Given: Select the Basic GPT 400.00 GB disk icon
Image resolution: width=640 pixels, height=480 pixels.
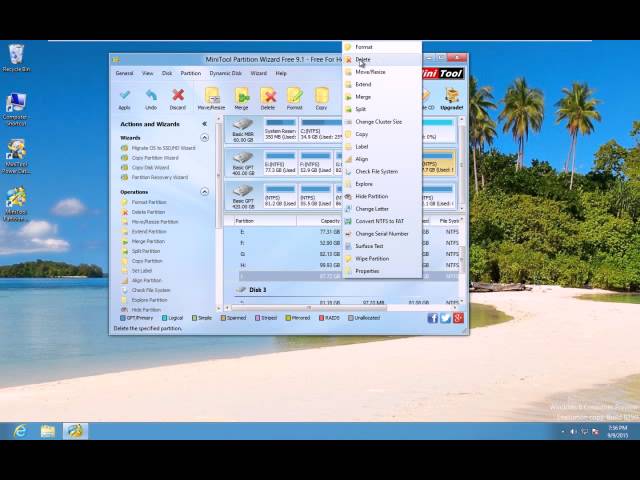Looking at the screenshot, I should [243, 164].
